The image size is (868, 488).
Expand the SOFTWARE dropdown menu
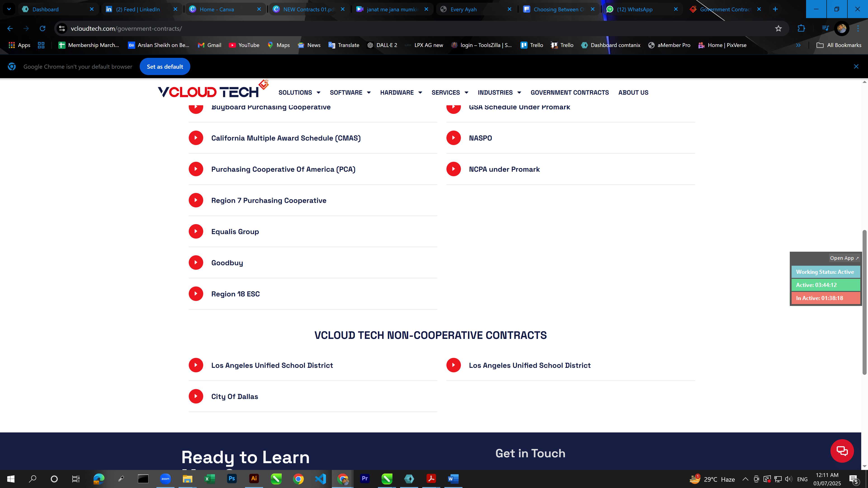click(x=350, y=92)
